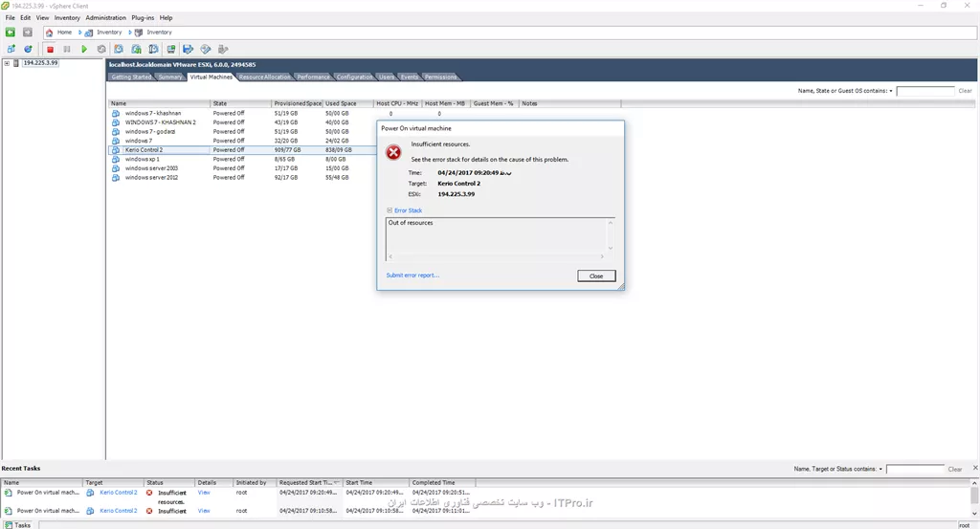The width and height of the screenshot is (980, 529).
Task: Open the Help menu
Action: 166,18
